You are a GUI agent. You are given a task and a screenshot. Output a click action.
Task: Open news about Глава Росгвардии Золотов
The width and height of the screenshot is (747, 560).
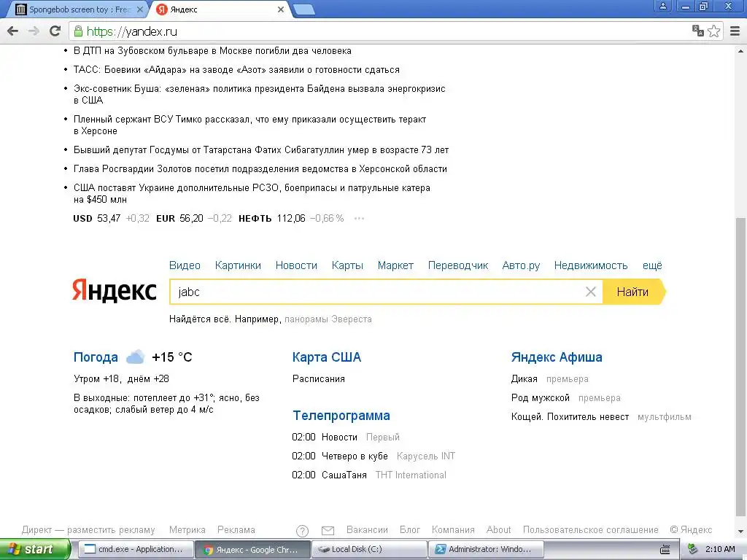click(260, 169)
